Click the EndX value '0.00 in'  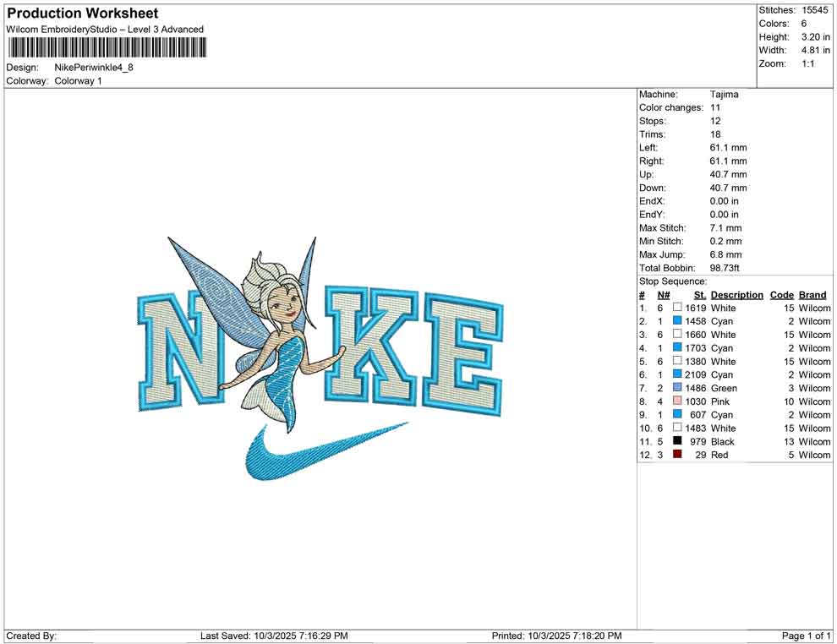coord(725,201)
